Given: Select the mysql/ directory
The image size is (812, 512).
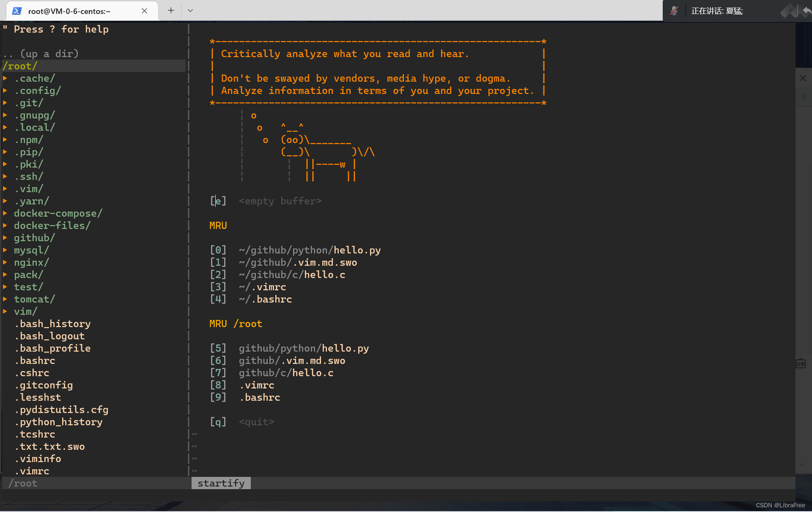Looking at the screenshot, I should (32, 250).
